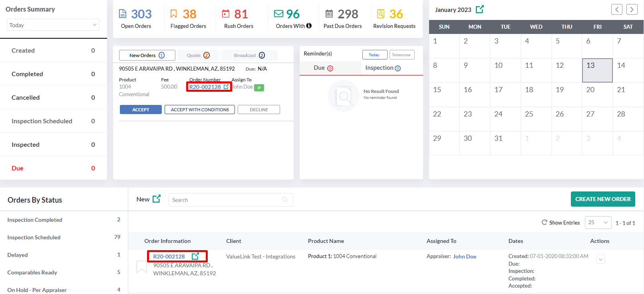Select January 20 on the calendar
Image resolution: width=644 pixels, height=294 pixels.
597,95
